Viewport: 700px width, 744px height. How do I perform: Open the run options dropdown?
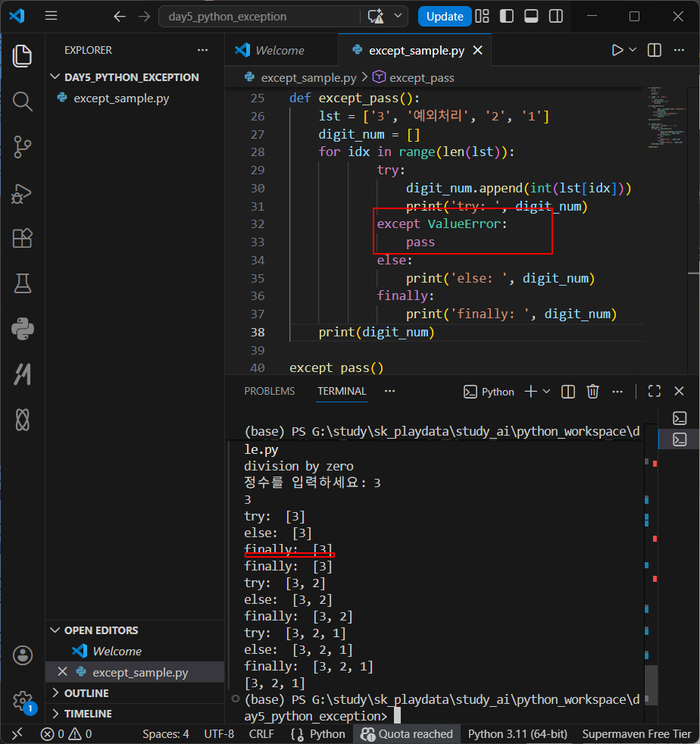pyautogui.click(x=633, y=50)
